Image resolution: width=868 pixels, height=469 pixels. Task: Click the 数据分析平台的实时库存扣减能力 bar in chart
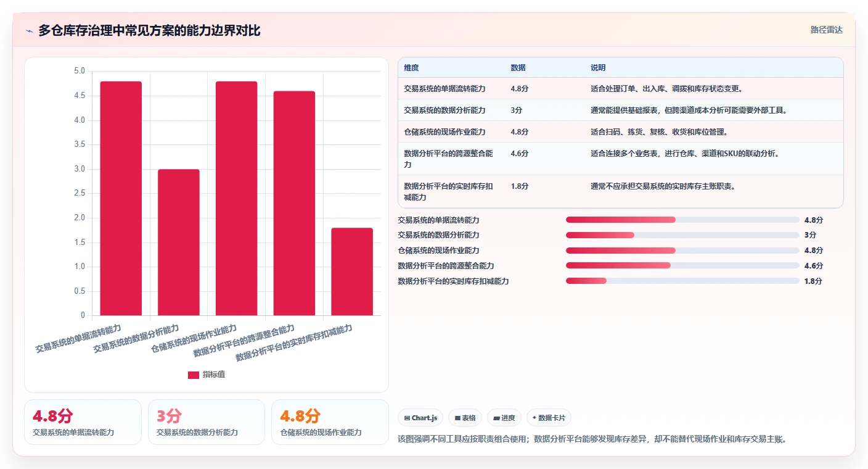coord(352,272)
